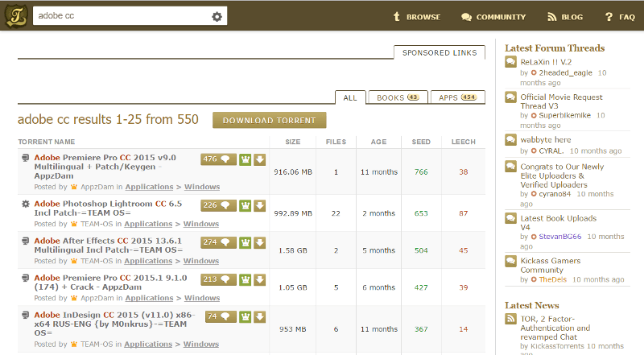
Task: Open 226 comments bubble for Lightroom torrent
Action: 217,205
